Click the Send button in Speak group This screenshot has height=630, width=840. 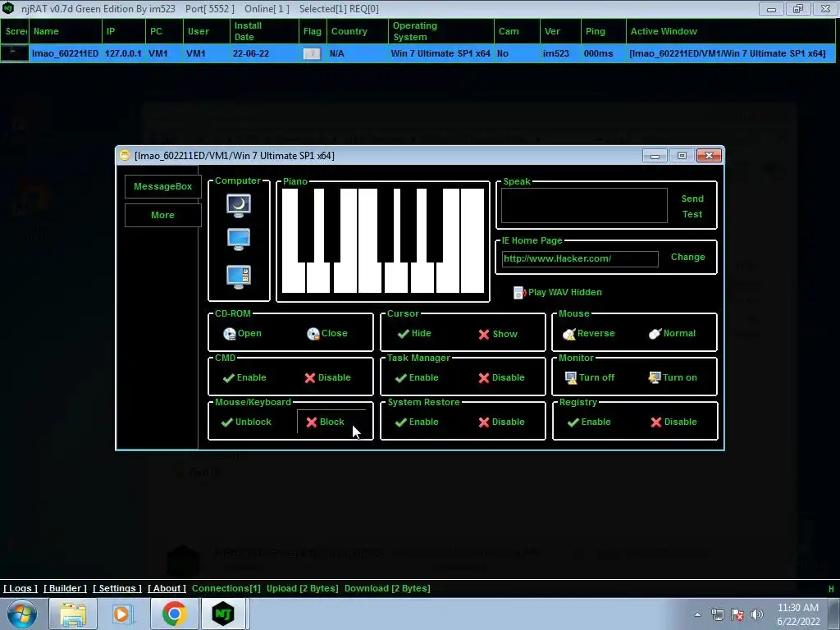pyautogui.click(x=692, y=199)
